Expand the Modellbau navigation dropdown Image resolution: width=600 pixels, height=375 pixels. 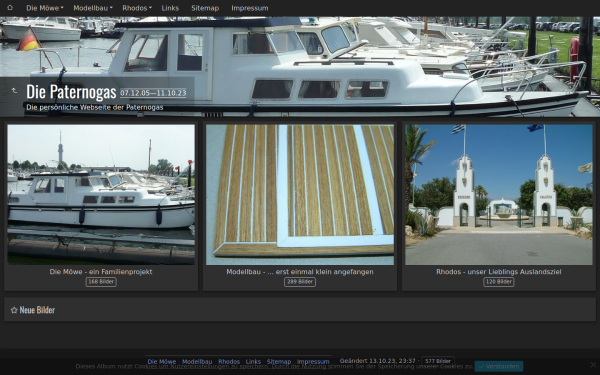pos(93,8)
